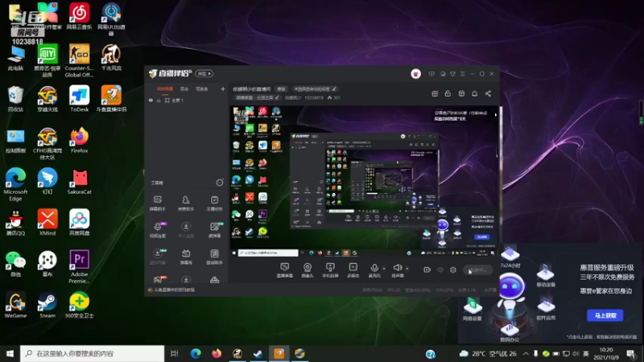Screen dimensions: 644x362
Task: Add a camera source (摄像头)
Action: 308,270
